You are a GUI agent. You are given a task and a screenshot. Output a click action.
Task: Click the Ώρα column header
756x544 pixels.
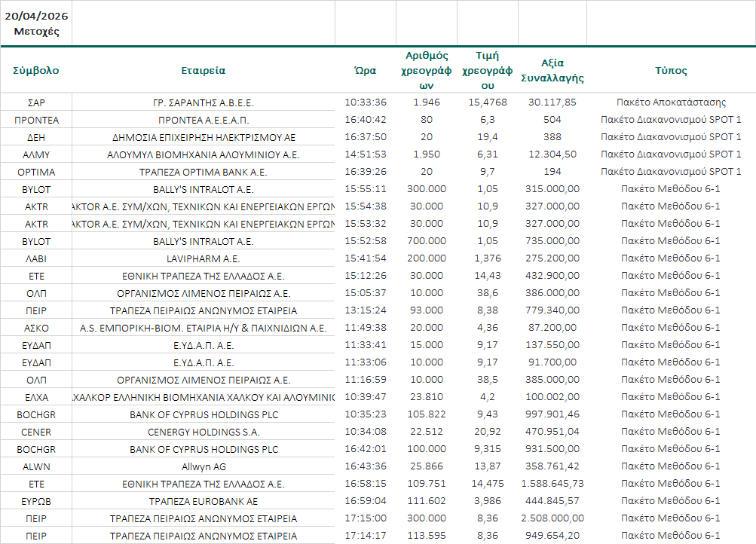(366, 71)
